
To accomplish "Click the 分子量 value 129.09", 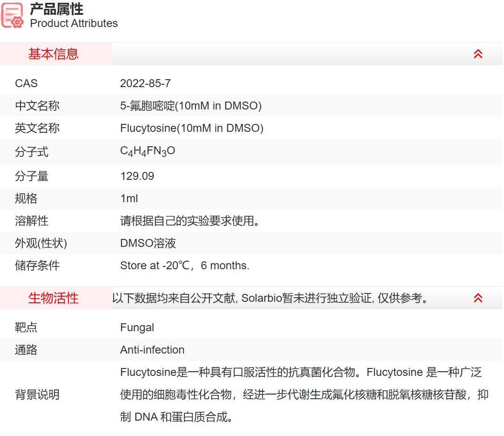I will point(137,176).
